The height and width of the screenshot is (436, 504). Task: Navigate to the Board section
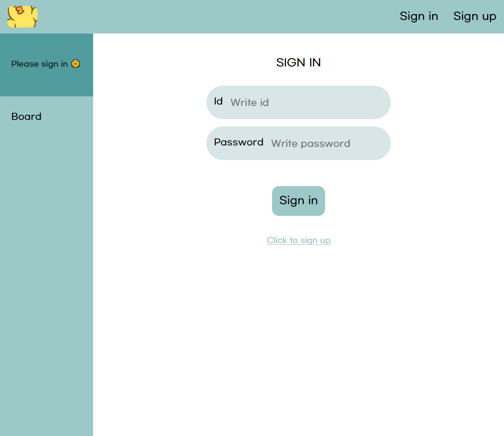tap(26, 116)
